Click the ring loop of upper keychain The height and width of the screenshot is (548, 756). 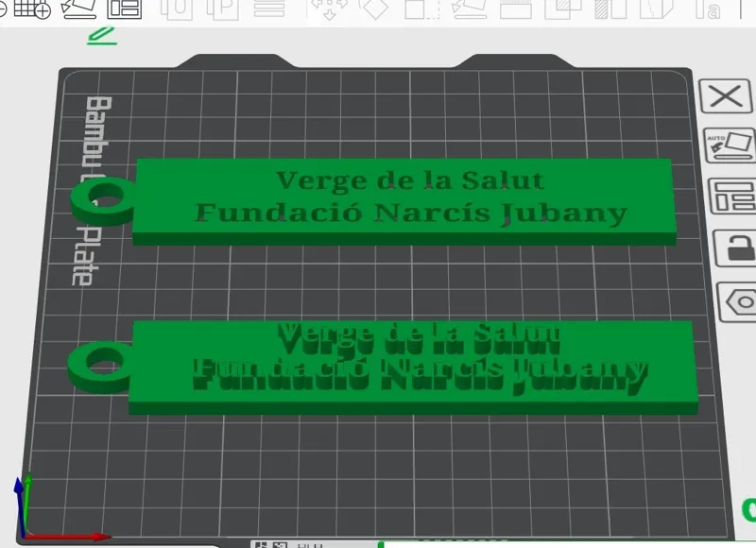[103, 200]
